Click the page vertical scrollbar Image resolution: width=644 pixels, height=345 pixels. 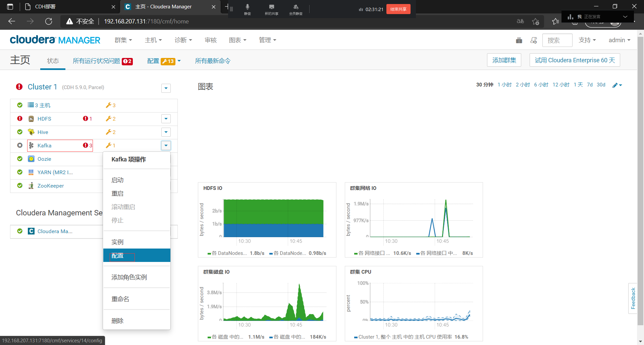point(640,181)
